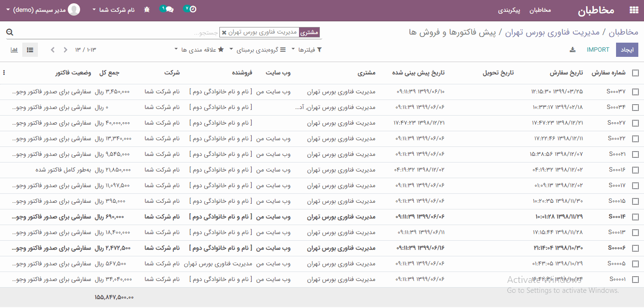Open the main apps grid menu
This screenshot has height=308, width=644.
pos(634,10)
